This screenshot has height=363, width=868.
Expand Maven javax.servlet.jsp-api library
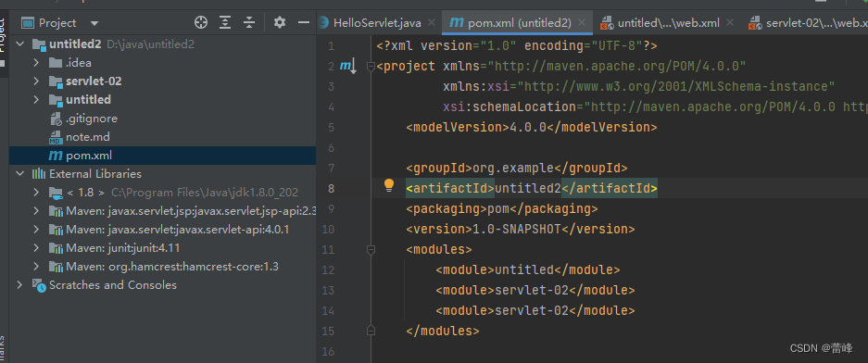(36, 211)
